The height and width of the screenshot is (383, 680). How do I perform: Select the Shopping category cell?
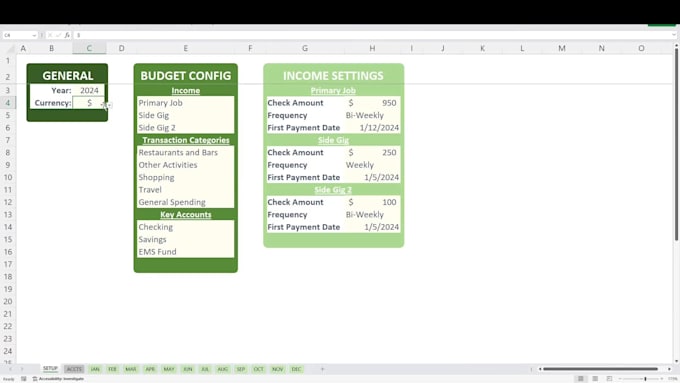click(x=186, y=177)
